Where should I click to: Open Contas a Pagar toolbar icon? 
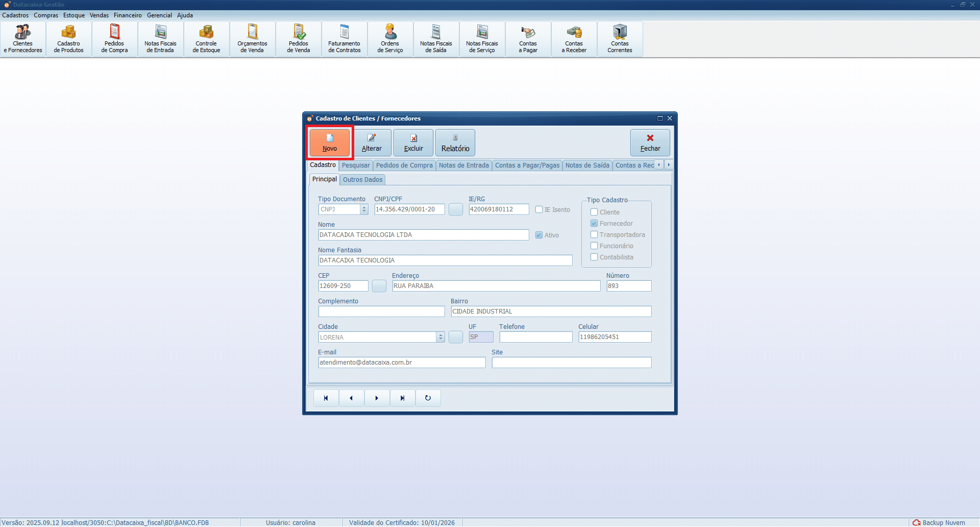coord(528,39)
